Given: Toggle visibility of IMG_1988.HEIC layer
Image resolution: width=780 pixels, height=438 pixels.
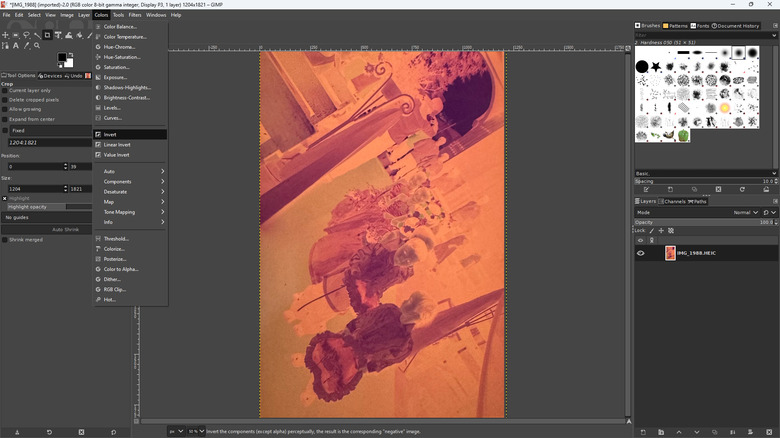Looking at the screenshot, I should click(641, 253).
